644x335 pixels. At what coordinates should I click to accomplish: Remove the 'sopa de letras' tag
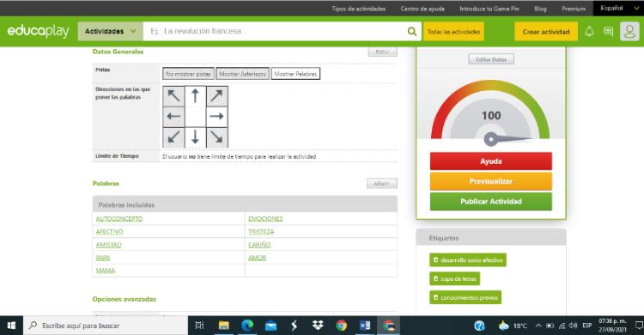click(x=435, y=278)
